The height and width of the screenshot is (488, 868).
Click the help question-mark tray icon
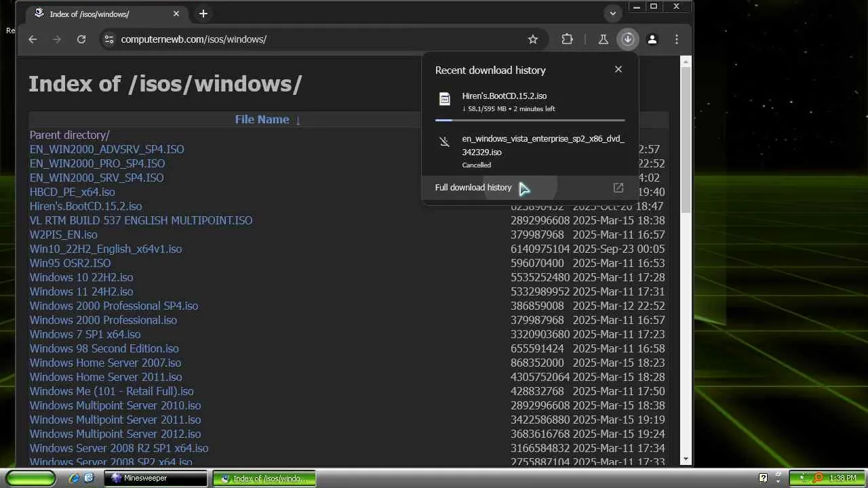coord(763,478)
